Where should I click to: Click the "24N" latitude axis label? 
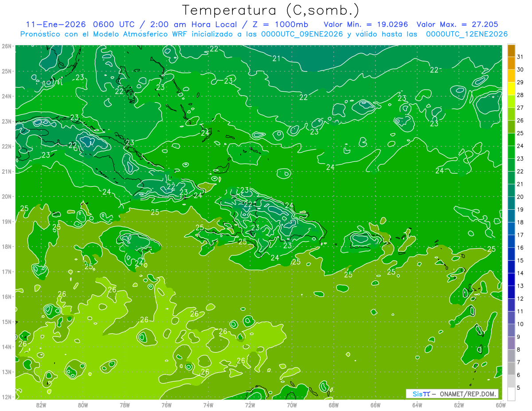(x=7, y=96)
